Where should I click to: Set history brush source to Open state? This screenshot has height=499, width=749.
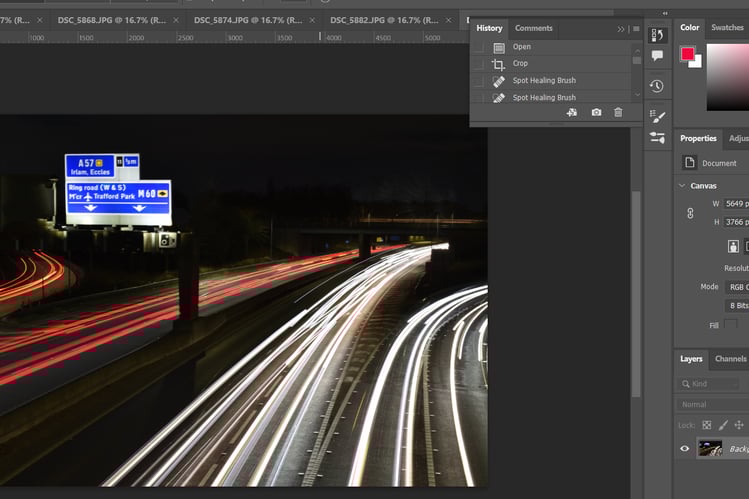tap(479, 47)
